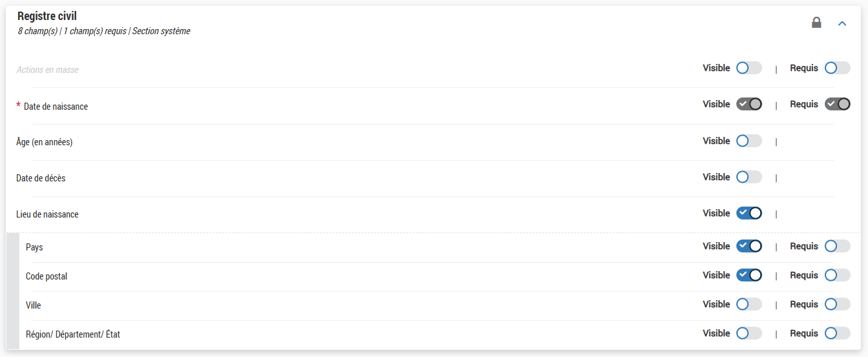868x357 pixels.
Task: Collapse the Registre civil section
Action: (x=842, y=24)
